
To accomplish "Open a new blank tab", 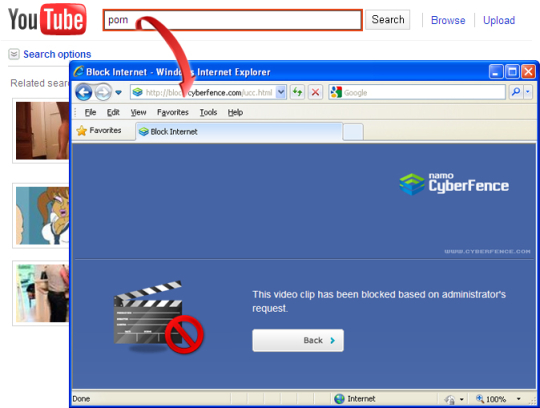I will tap(353, 132).
